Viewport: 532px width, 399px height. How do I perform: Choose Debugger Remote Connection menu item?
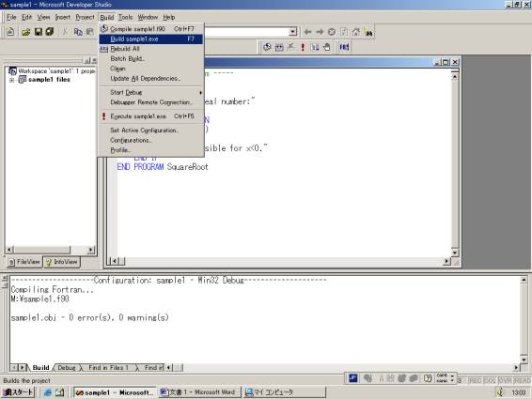pos(151,102)
